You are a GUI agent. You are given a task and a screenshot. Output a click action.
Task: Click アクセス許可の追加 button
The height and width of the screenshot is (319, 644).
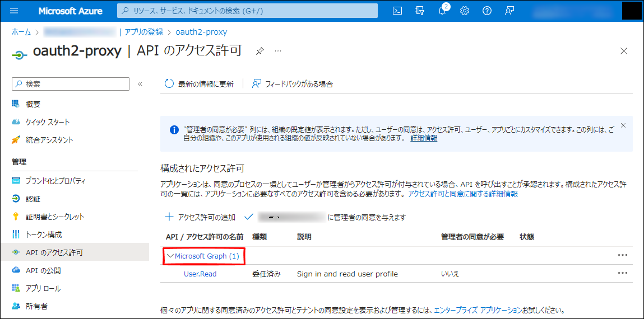[x=200, y=217]
